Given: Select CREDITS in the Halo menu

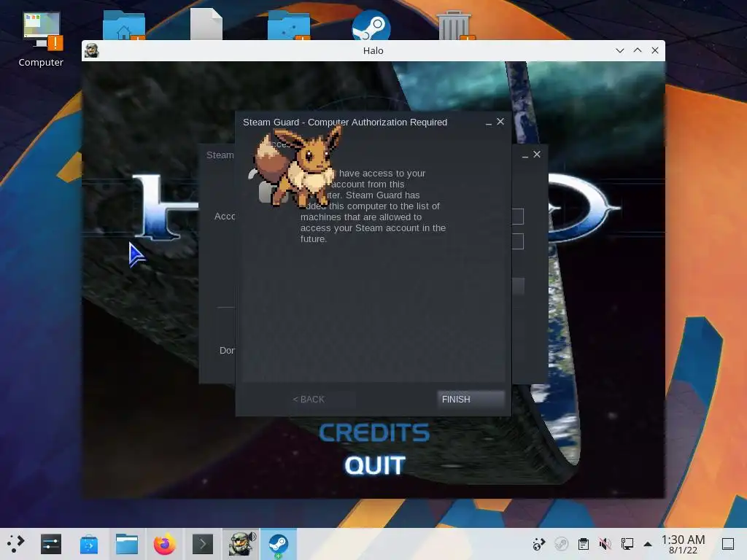Looking at the screenshot, I should (374, 433).
